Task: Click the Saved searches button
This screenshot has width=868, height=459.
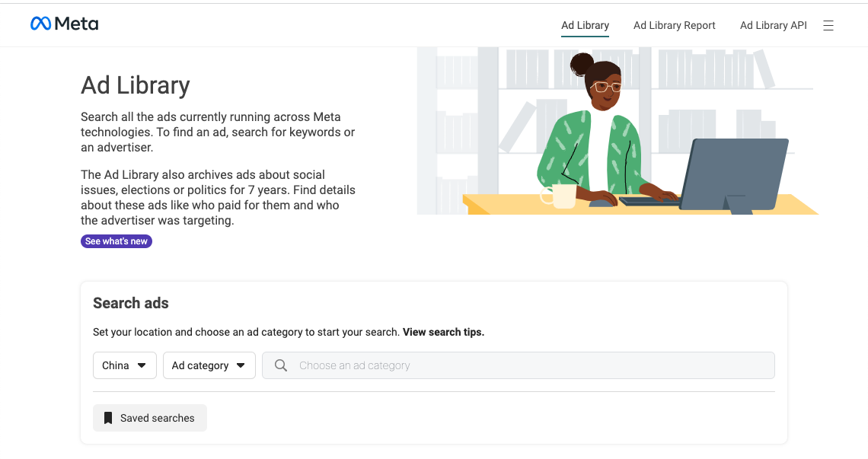Action: tap(149, 417)
